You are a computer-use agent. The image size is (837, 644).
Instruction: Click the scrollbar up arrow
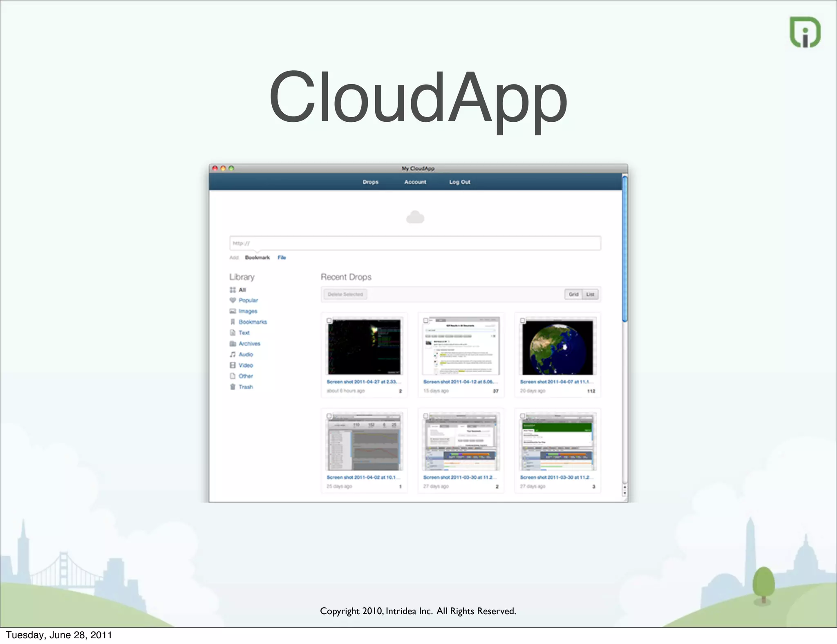tap(624, 487)
